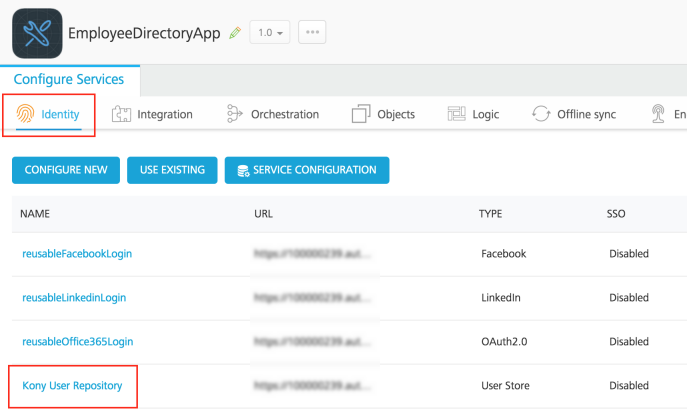Switch to the Identity tab label
Viewport: 687px width, 410px height.
point(60,114)
